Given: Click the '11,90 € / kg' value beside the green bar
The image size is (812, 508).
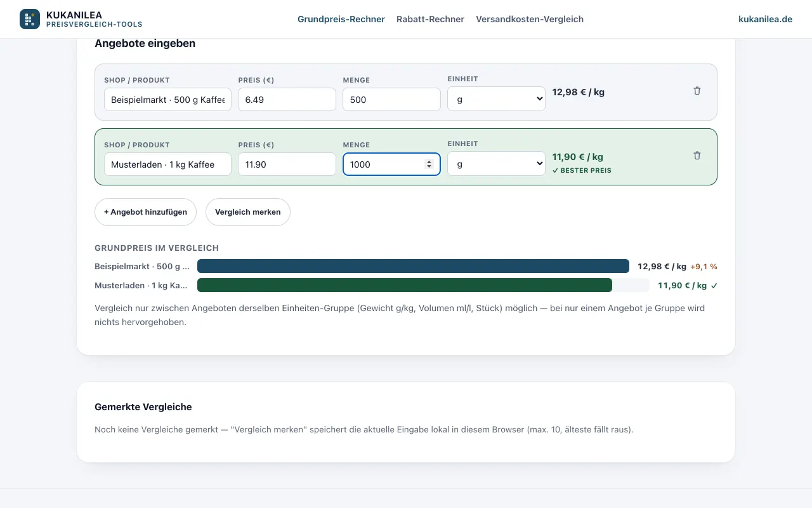Looking at the screenshot, I should (682, 286).
